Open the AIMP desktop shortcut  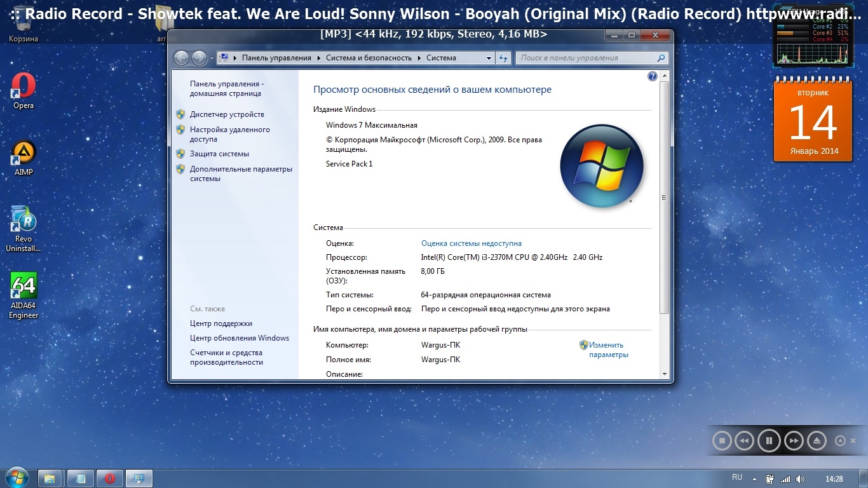[x=24, y=158]
